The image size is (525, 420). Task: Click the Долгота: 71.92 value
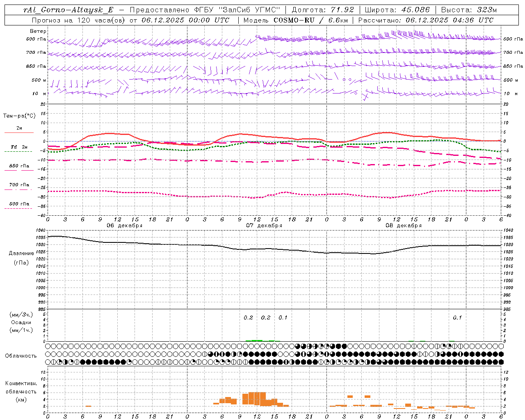[x=323, y=10]
